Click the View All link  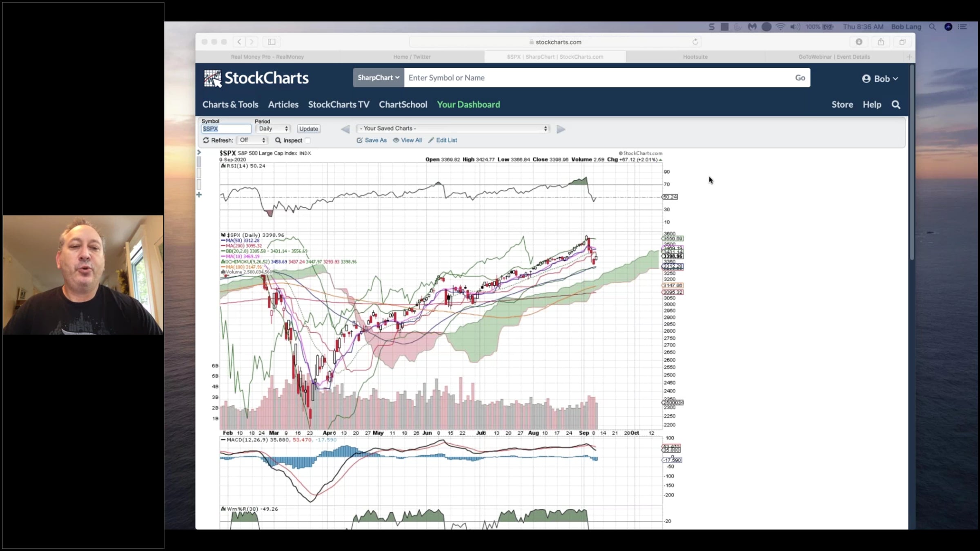click(408, 140)
